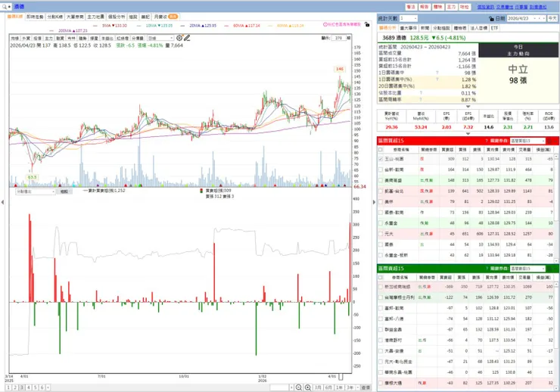Select the pencil drawing tool
The width and height of the screenshot is (560, 392).
[187, 38]
